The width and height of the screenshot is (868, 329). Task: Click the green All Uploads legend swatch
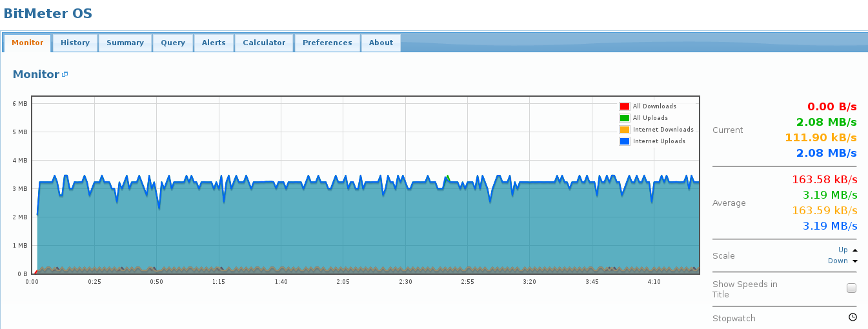click(x=624, y=118)
